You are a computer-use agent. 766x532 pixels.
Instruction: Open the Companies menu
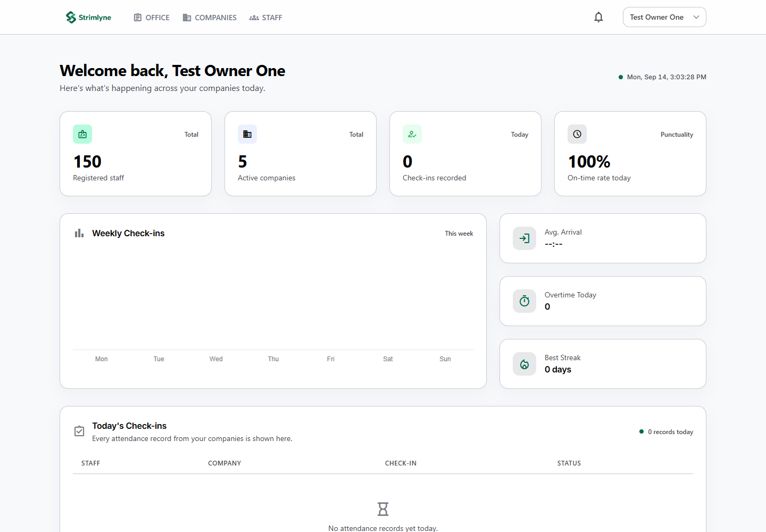[x=210, y=18]
